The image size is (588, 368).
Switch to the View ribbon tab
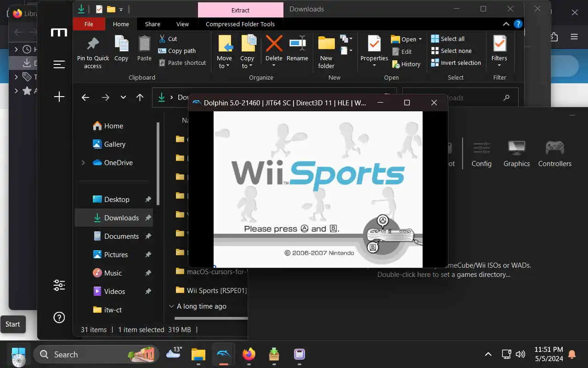182,24
